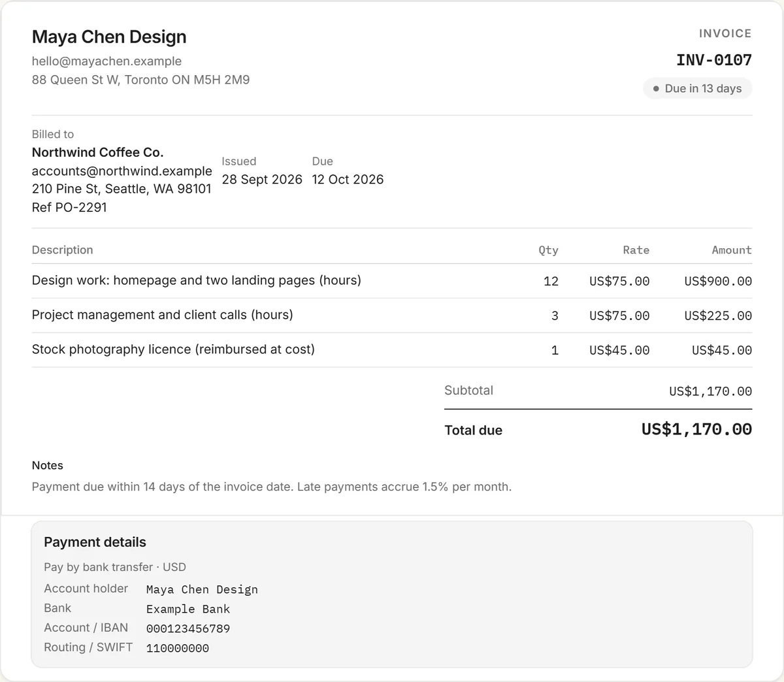Click the 88 Queen St W address line
Screen dimensions: 784x682
point(140,80)
